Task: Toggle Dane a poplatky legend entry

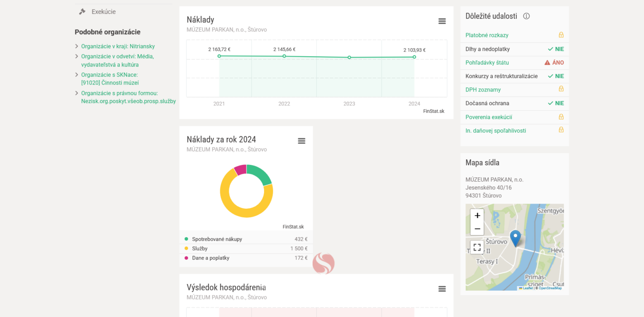Action: point(210,258)
